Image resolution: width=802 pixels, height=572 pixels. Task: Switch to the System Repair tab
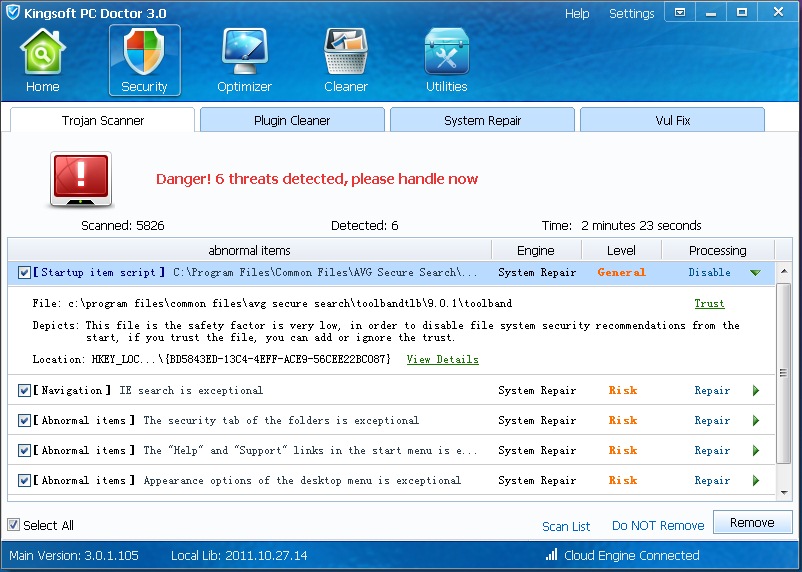tap(482, 120)
